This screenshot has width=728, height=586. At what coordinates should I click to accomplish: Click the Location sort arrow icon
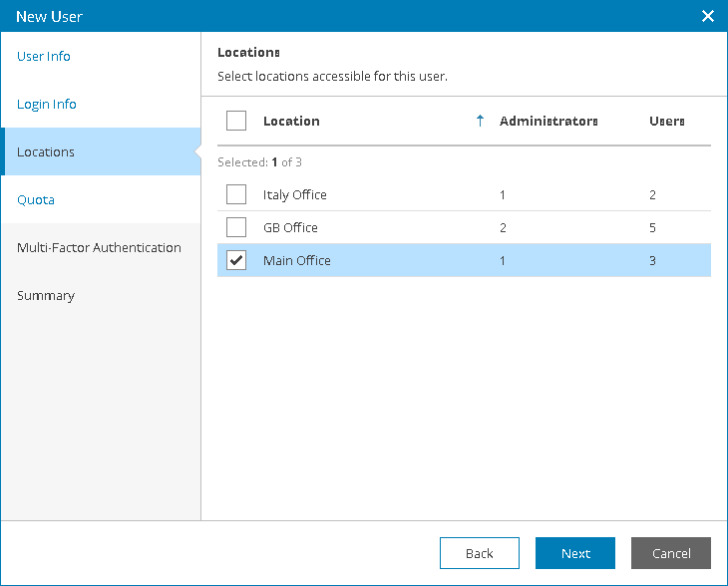(x=480, y=121)
